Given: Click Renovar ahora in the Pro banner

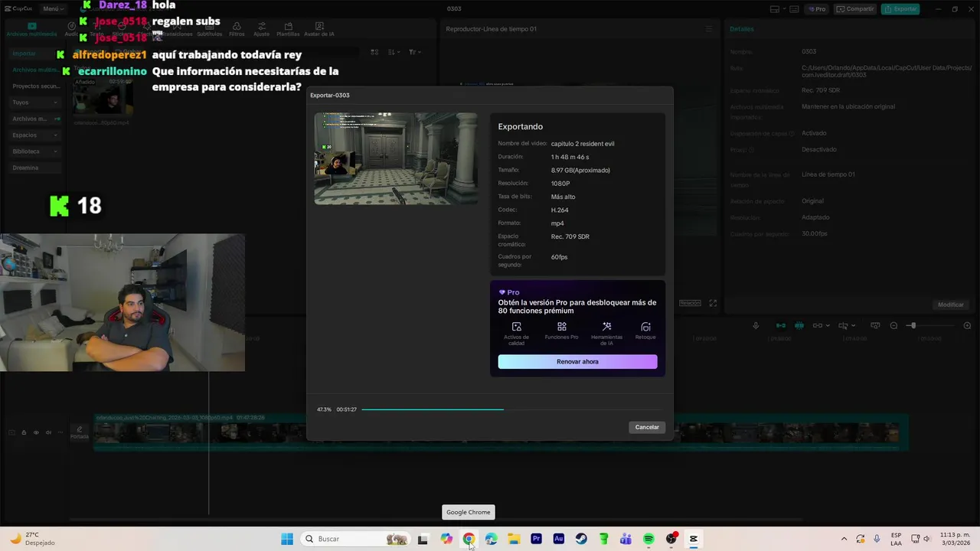Looking at the screenshot, I should click(x=577, y=361).
